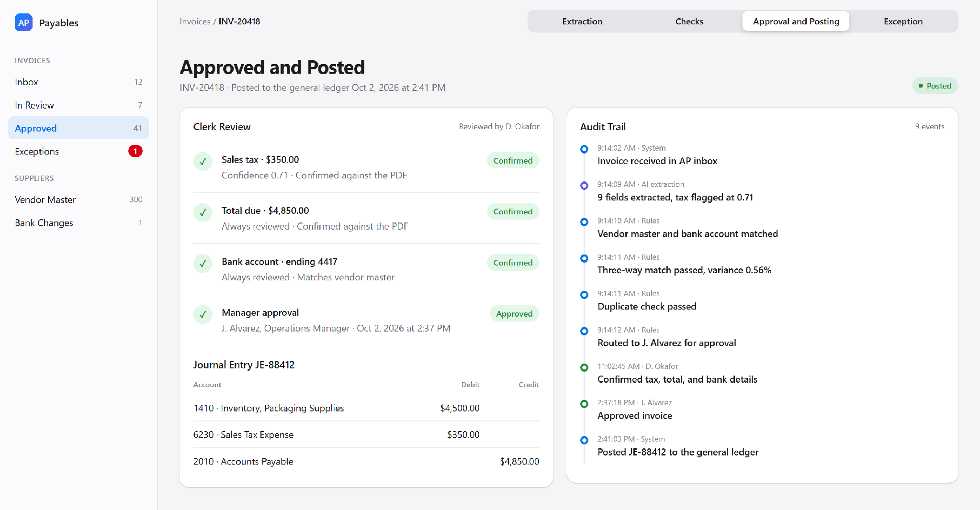Image resolution: width=980 pixels, height=510 pixels.
Task: Click the Posted status badge
Action: 935,86
